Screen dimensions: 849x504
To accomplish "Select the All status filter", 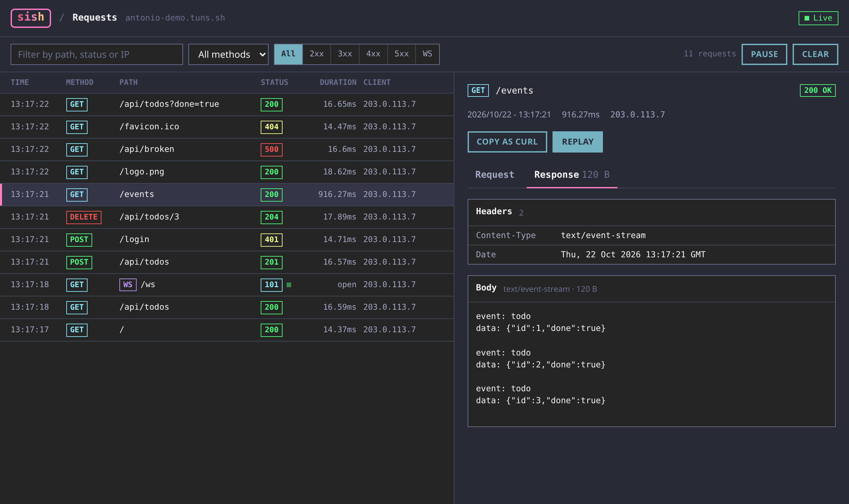I will (288, 54).
